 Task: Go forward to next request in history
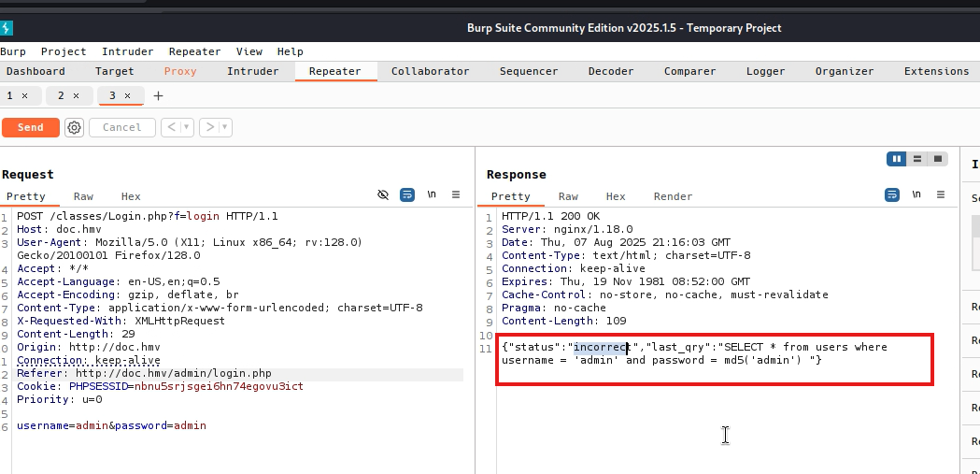click(210, 127)
